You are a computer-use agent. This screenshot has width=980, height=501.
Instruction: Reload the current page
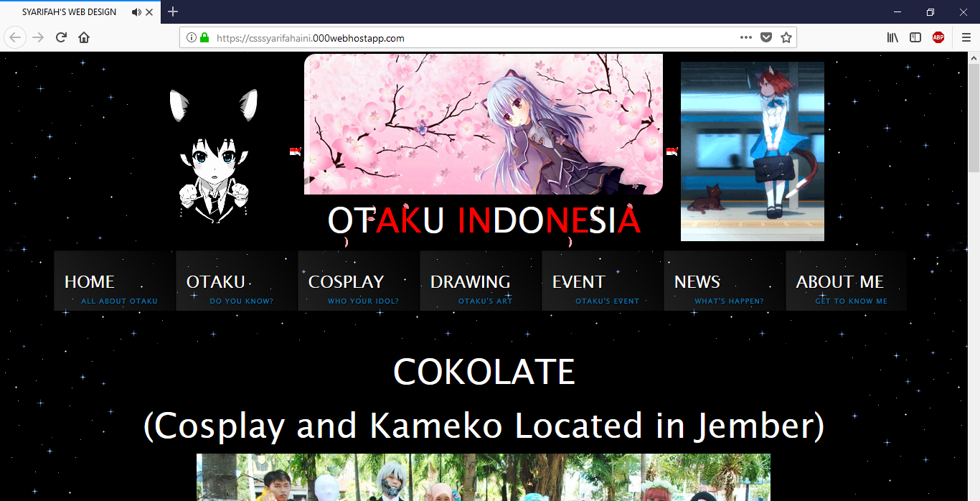coord(61,37)
